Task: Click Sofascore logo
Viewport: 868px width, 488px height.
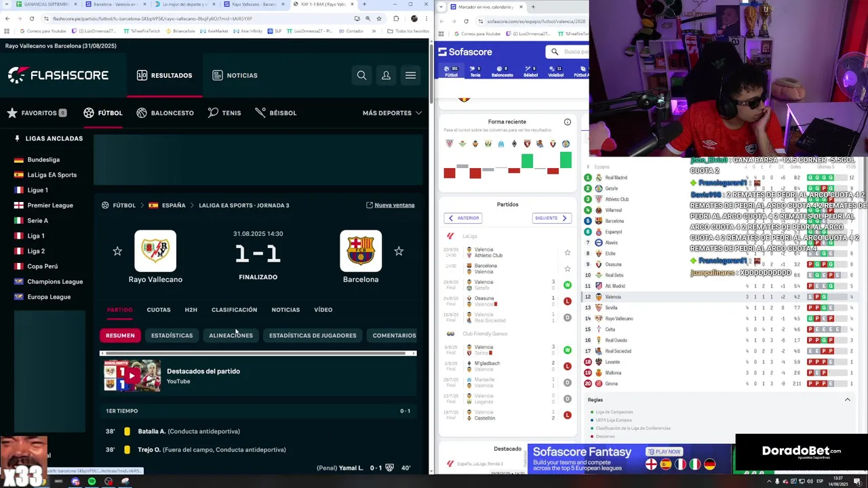Action: tap(465, 52)
